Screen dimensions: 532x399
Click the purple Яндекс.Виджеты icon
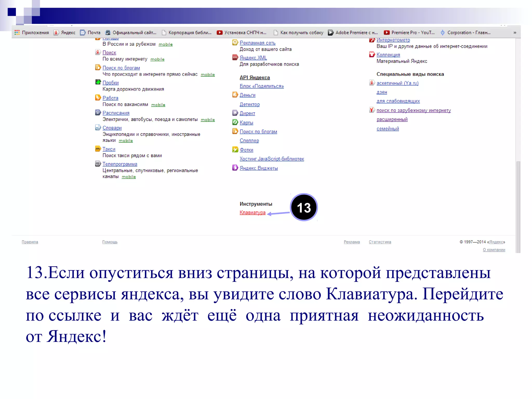[235, 168]
